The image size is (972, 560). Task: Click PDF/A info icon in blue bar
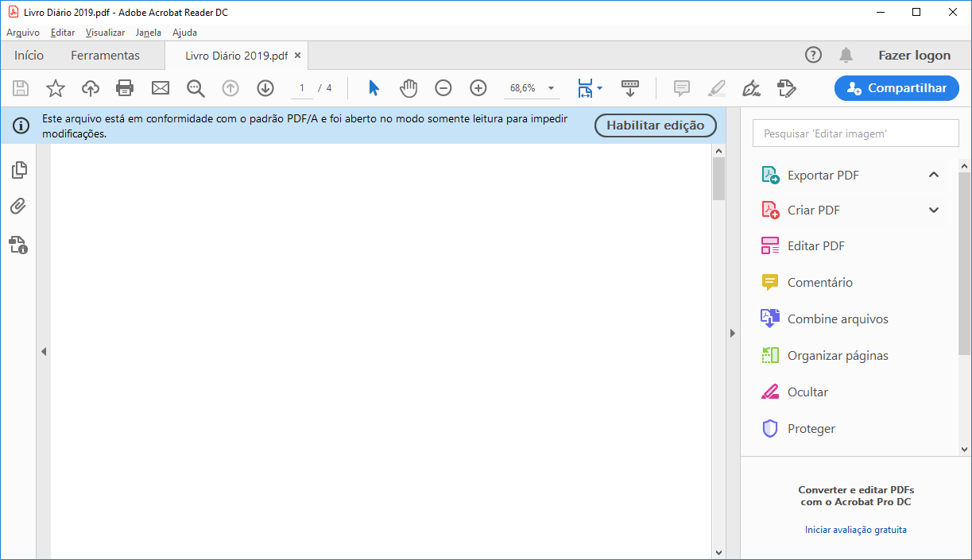[x=21, y=126]
